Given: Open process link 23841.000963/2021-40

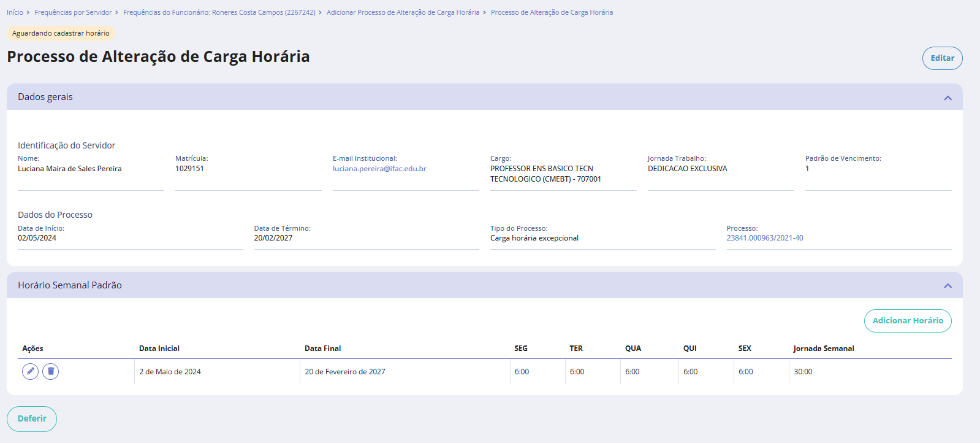Looking at the screenshot, I should coord(764,238).
